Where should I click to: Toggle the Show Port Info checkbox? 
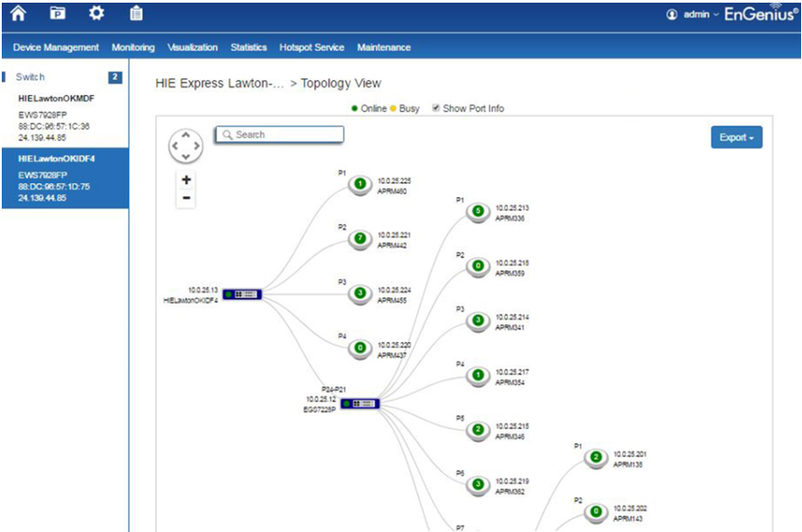tap(436, 108)
